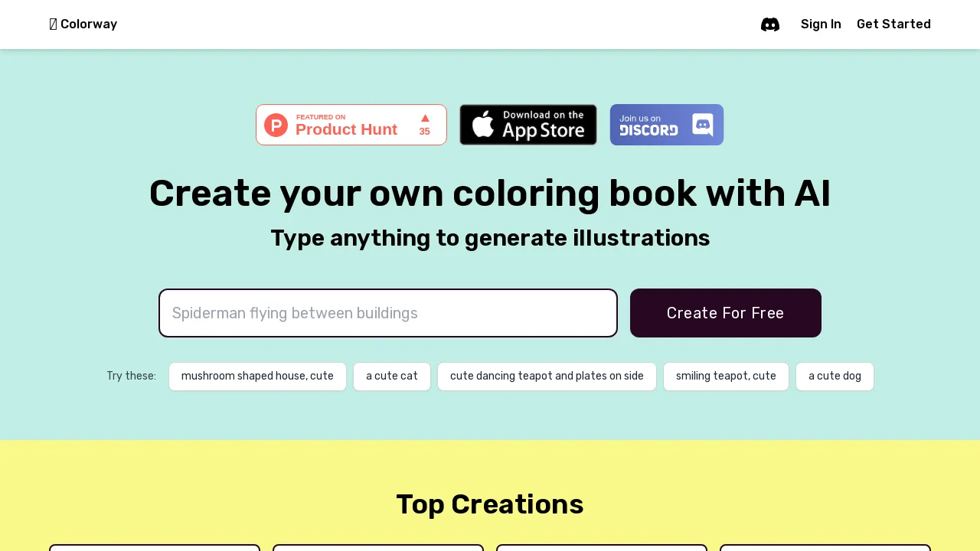The width and height of the screenshot is (980, 551).
Task: Click the Create For Free button
Action: click(725, 313)
